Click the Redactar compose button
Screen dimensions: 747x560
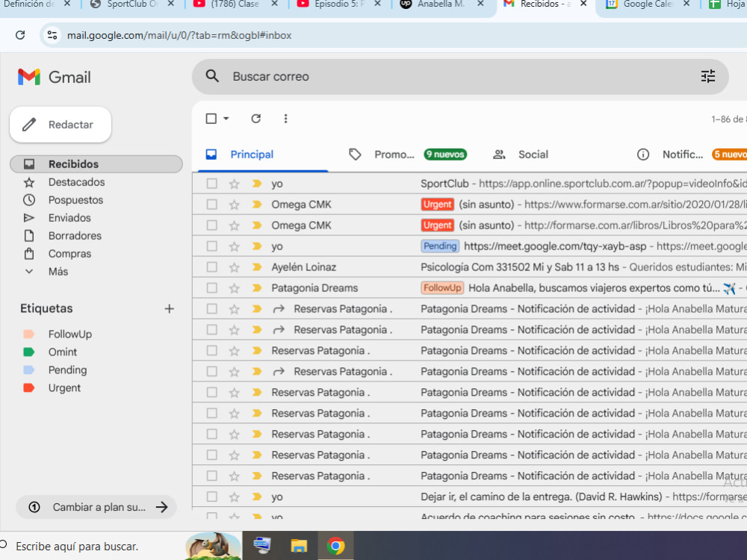pos(61,125)
